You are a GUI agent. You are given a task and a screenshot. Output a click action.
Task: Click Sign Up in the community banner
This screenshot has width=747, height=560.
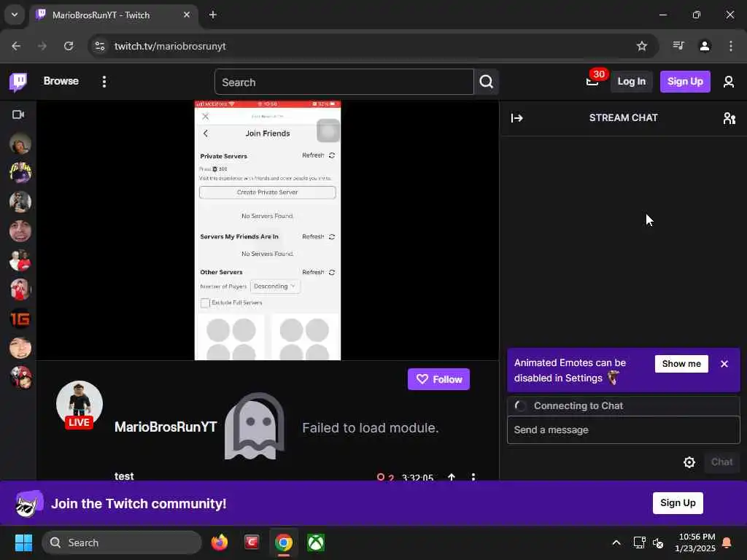(x=678, y=503)
